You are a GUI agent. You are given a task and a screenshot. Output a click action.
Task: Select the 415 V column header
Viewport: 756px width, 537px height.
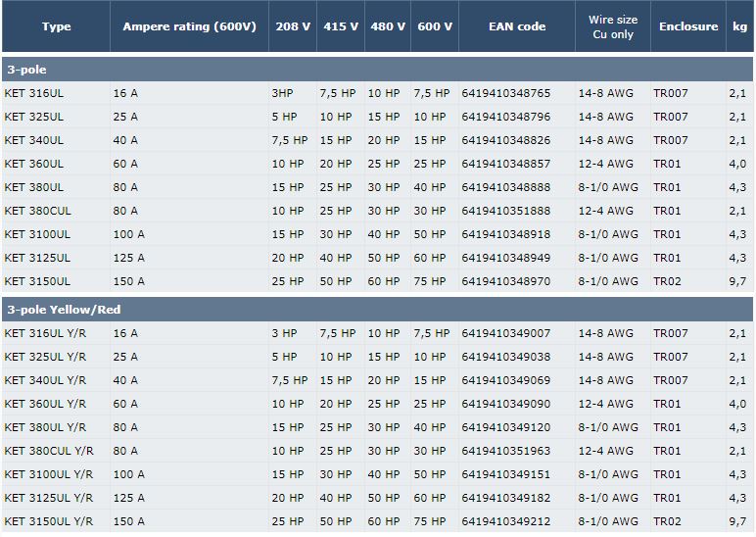coord(341,26)
